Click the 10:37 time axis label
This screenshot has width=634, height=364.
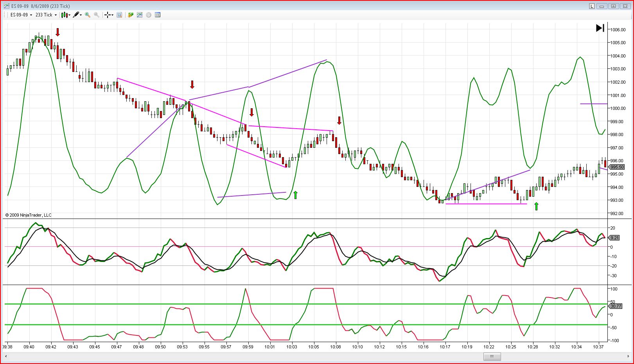click(x=598, y=347)
